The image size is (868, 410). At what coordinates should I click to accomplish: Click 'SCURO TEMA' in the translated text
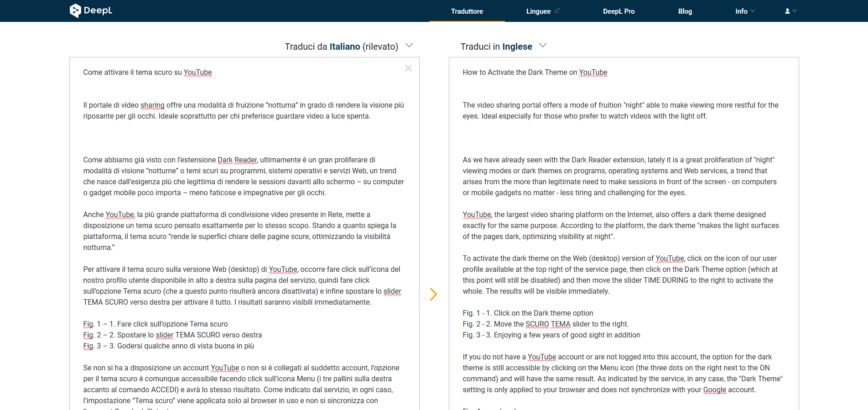pyautogui.click(x=548, y=324)
